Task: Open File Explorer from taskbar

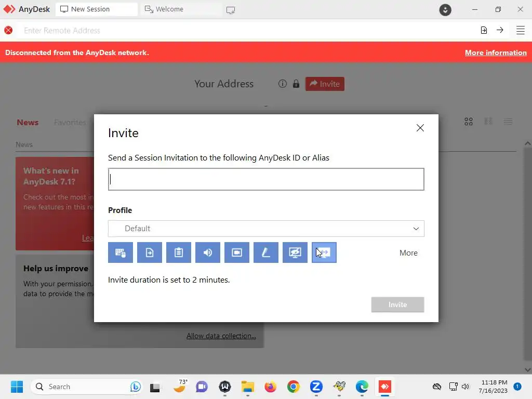Action: tap(248, 387)
